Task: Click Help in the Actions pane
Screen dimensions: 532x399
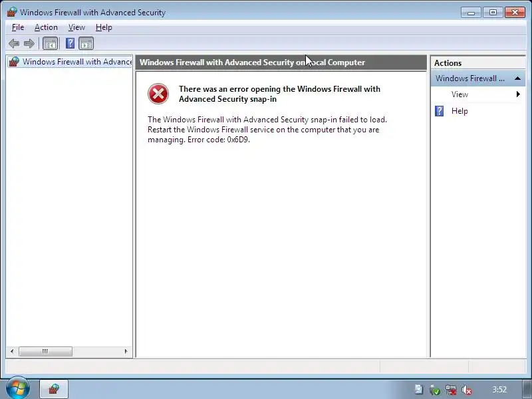Action: click(460, 111)
